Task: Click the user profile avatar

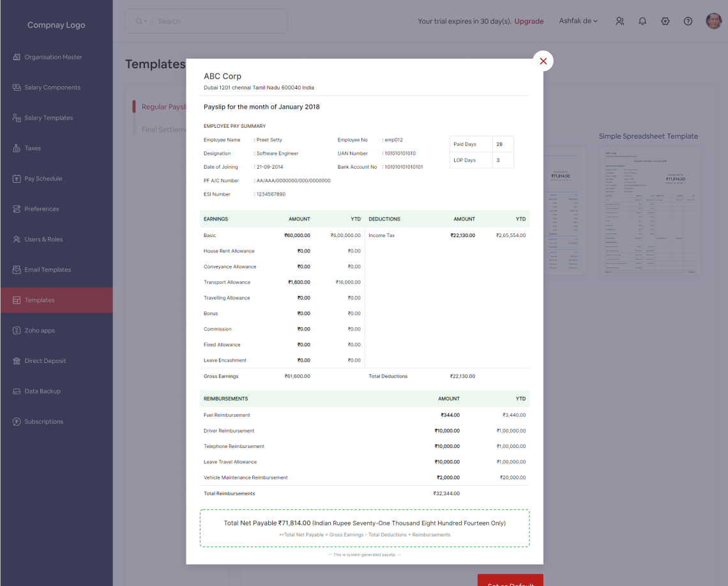Action: coord(713,21)
